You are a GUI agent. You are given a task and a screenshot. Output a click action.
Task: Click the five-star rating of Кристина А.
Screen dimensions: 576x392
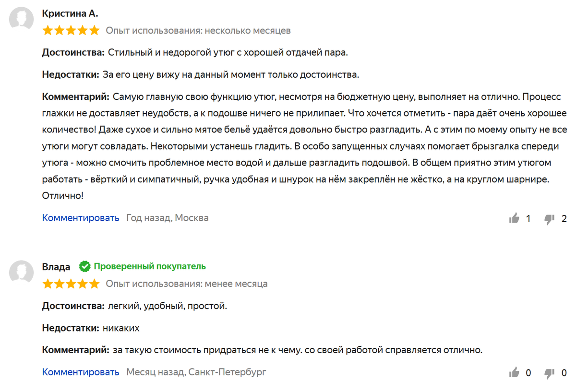(71, 31)
